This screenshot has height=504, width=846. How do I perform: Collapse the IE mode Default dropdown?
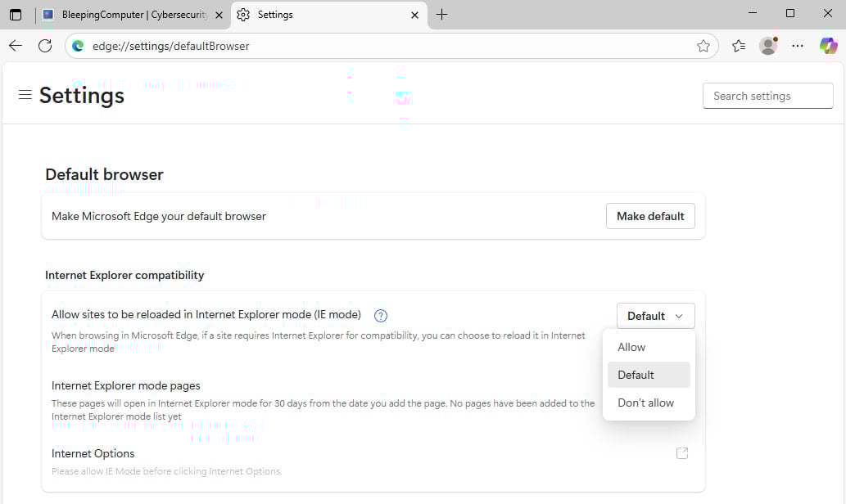655,316
